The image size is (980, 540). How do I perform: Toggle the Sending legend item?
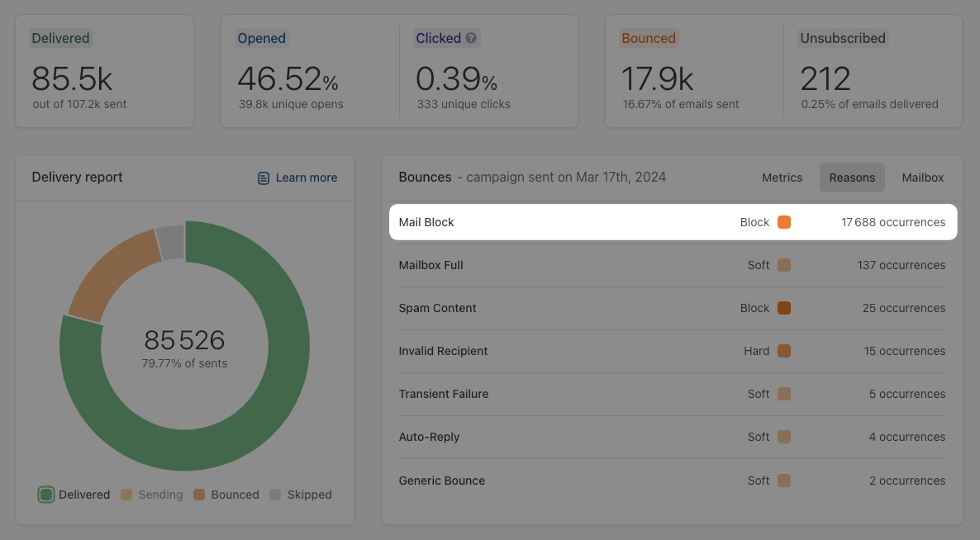coord(152,495)
